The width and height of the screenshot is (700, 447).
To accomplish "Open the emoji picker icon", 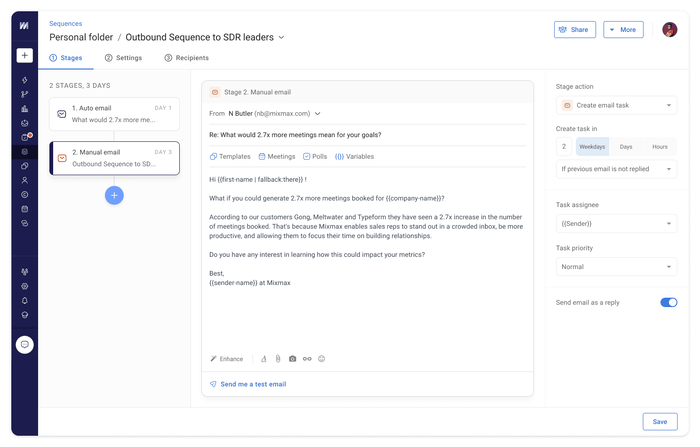I will click(321, 359).
